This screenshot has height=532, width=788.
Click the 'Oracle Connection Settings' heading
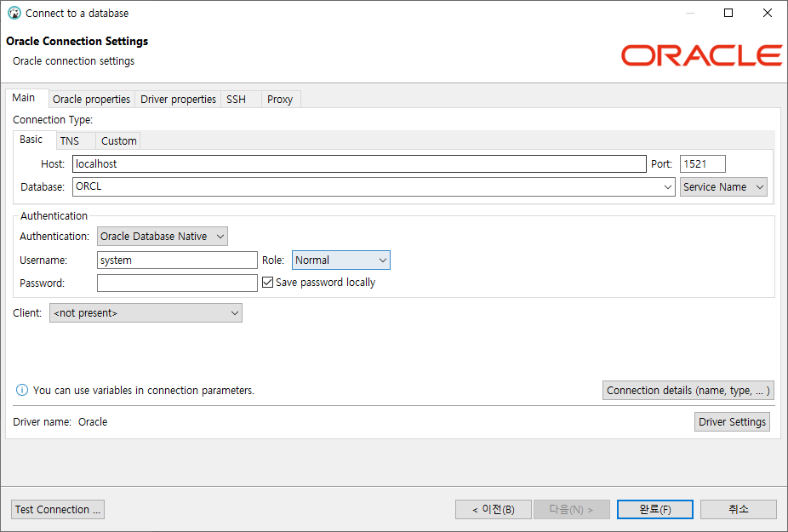click(x=77, y=41)
